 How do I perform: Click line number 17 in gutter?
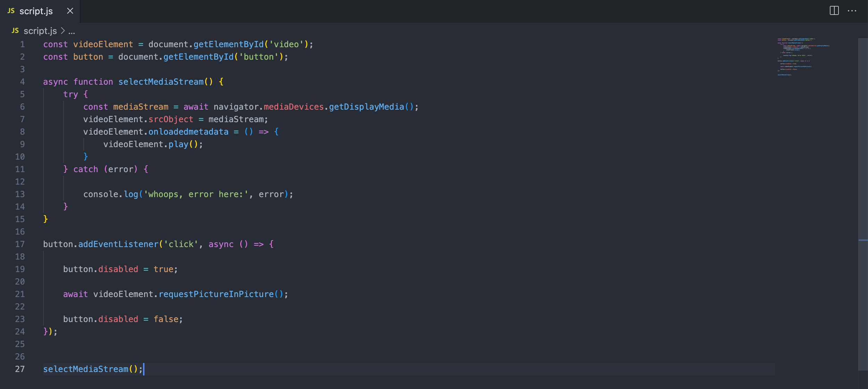(20, 244)
